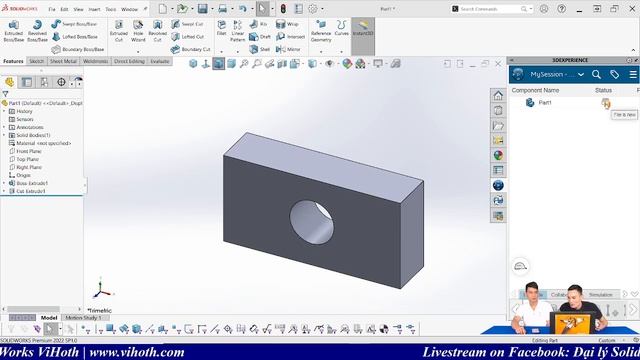Switch to the Sketch tab
Viewport: 640px width, 360px height.
pos(36,61)
